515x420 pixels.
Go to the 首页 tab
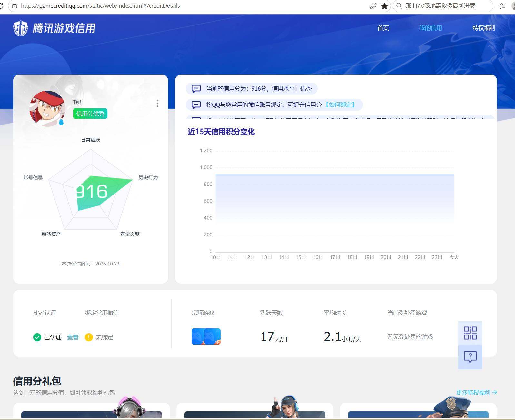point(383,28)
